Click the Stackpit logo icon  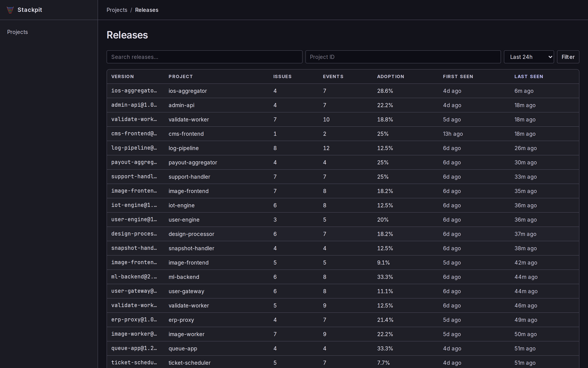(10, 10)
